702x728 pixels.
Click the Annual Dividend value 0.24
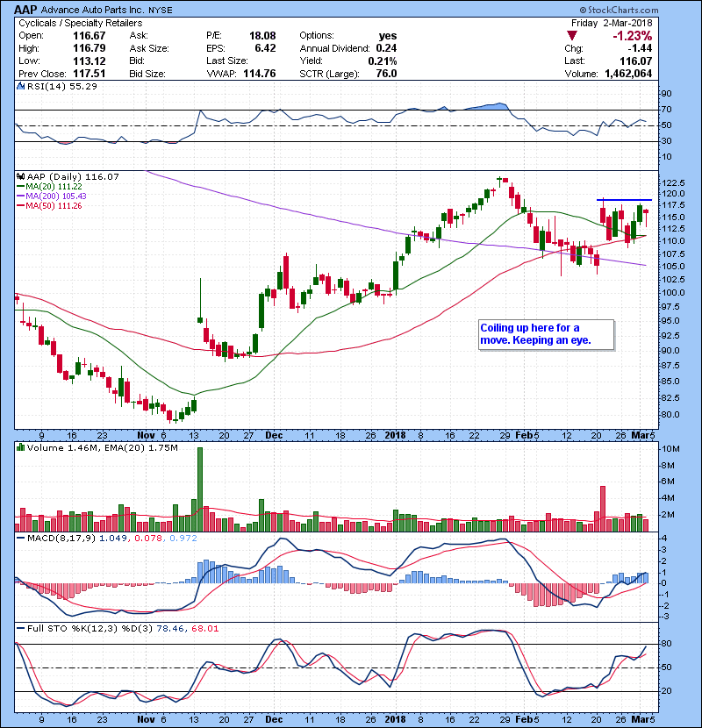tap(386, 48)
